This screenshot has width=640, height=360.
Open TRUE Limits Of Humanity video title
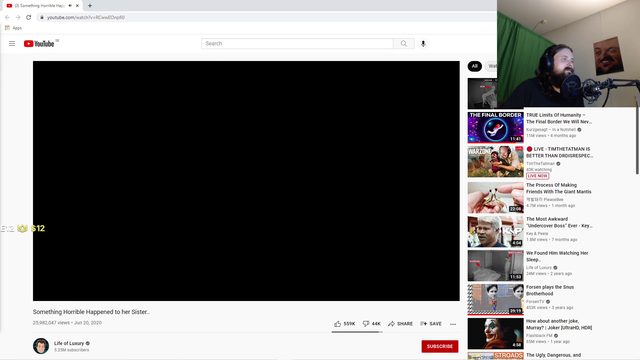click(559, 118)
